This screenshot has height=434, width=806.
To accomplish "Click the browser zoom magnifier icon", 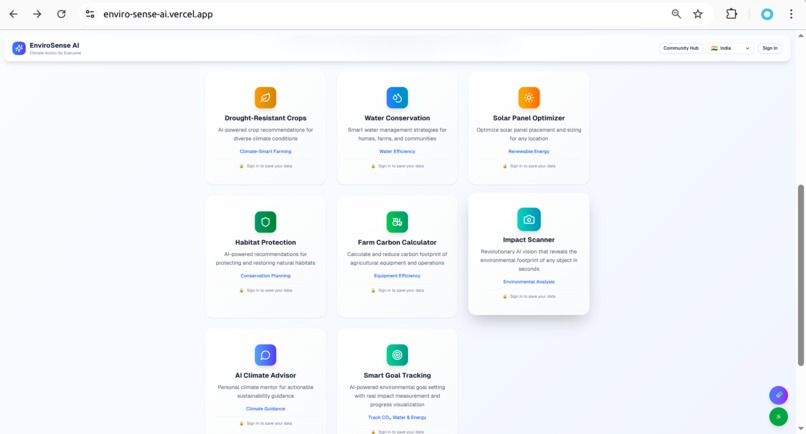I will click(676, 14).
